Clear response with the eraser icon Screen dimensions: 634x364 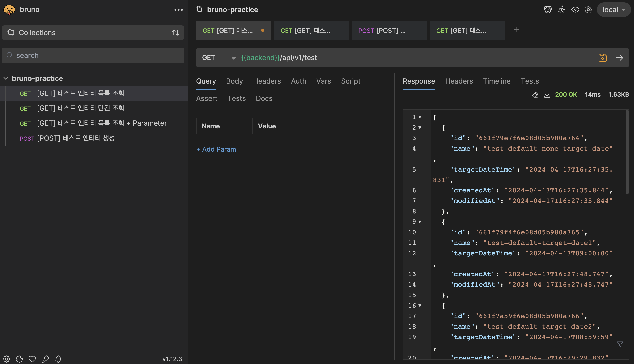click(535, 95)
